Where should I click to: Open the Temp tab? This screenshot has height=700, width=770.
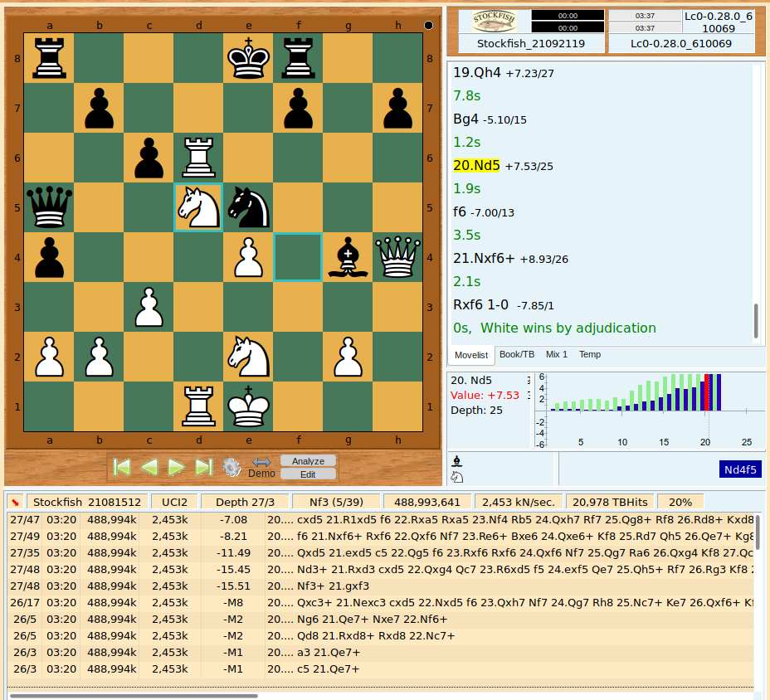click(x=590, y=354)
